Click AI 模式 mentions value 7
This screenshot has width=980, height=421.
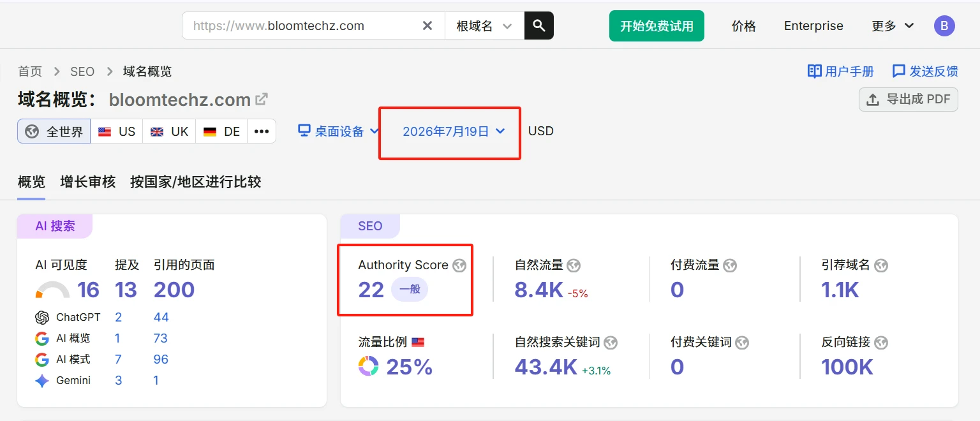(x=118, y=360)
